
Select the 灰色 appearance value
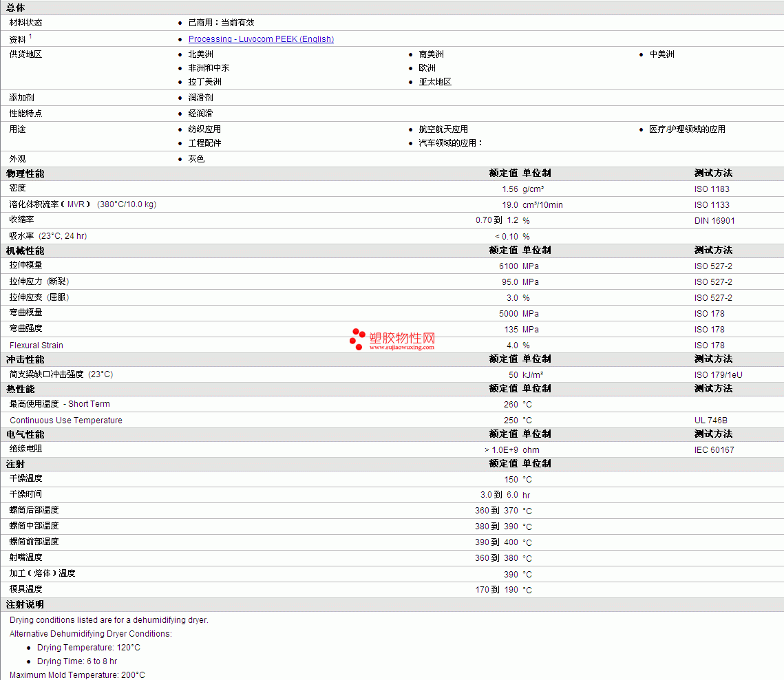point(196,159)
